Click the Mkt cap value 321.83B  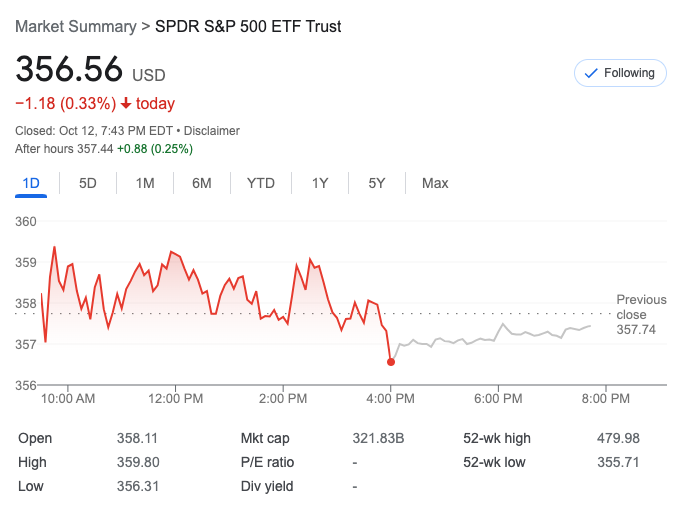tap(380, 438)
